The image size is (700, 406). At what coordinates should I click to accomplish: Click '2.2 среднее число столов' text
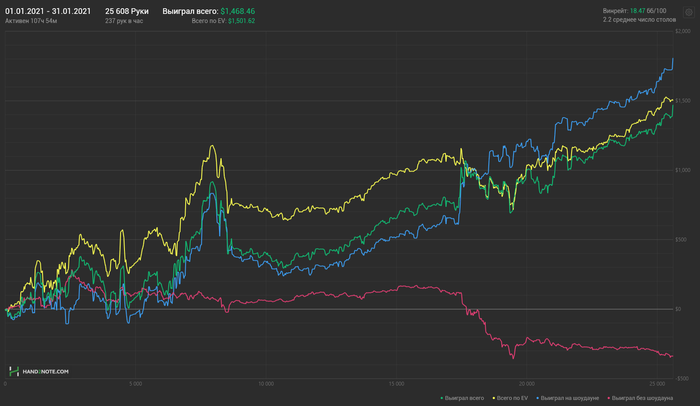[x=639, y=20]
